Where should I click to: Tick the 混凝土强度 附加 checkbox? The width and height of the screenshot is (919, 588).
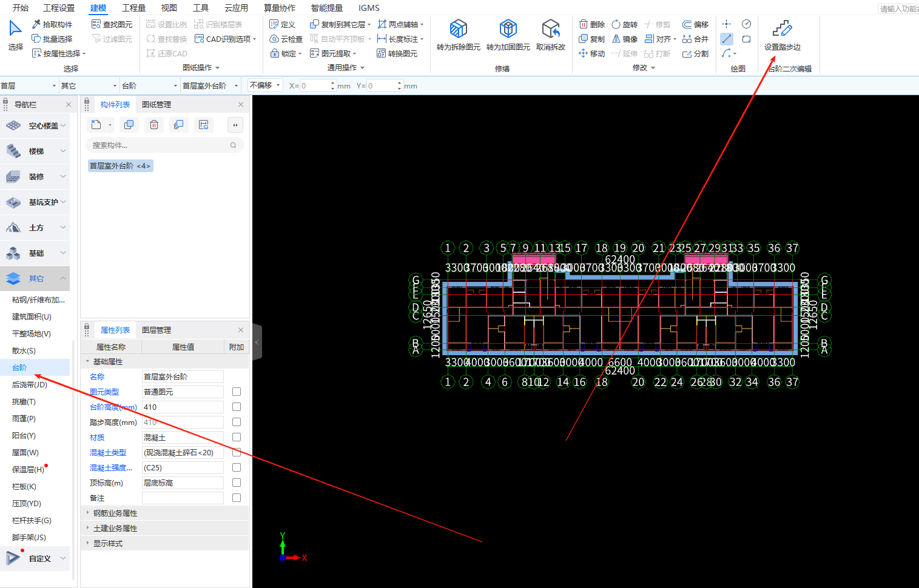click(237, 467)
